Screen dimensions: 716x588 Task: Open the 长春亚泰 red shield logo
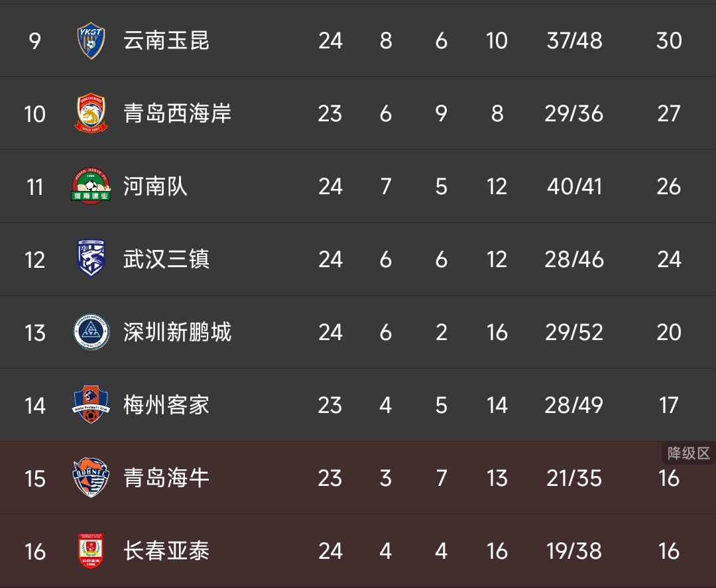coord(91,551)
